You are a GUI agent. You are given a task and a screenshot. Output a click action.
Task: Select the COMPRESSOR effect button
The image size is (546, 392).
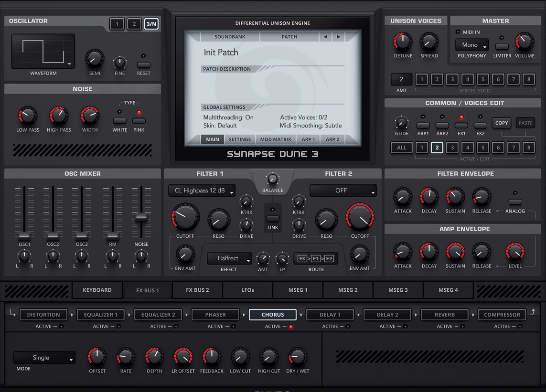point(502,315)
